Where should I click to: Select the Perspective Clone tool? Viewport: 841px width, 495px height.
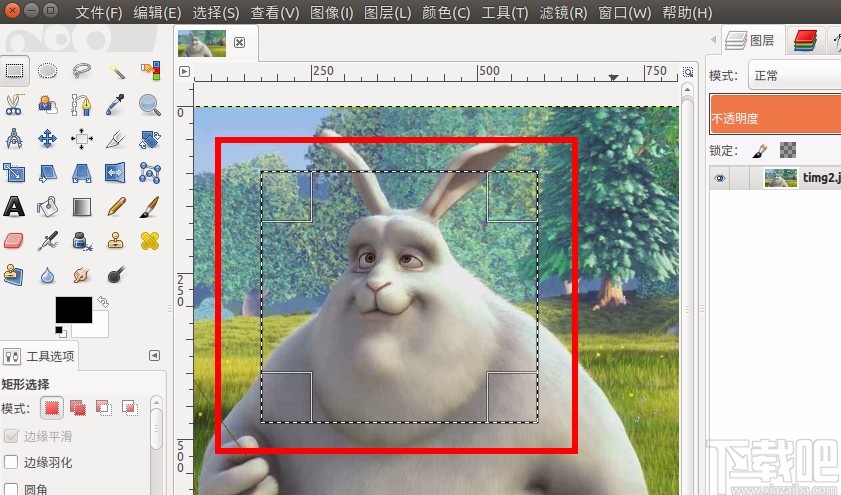(14, 275)
